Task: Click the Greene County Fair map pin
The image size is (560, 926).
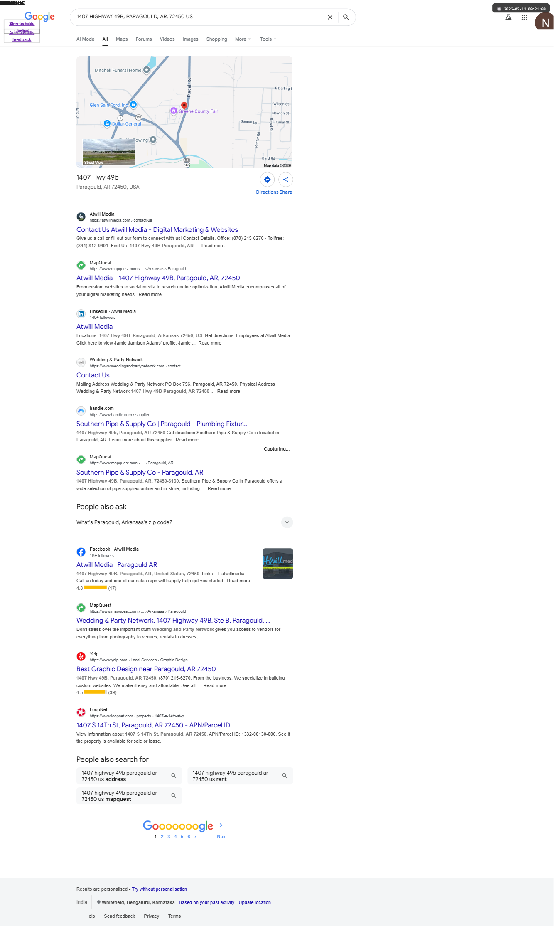Action: [x=174, y=111]
